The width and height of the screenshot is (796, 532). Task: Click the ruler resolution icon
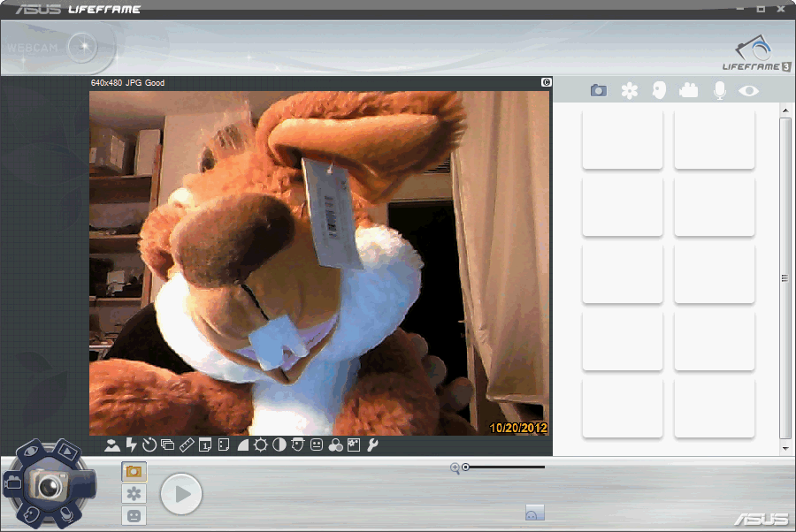(x=187, y=445)
